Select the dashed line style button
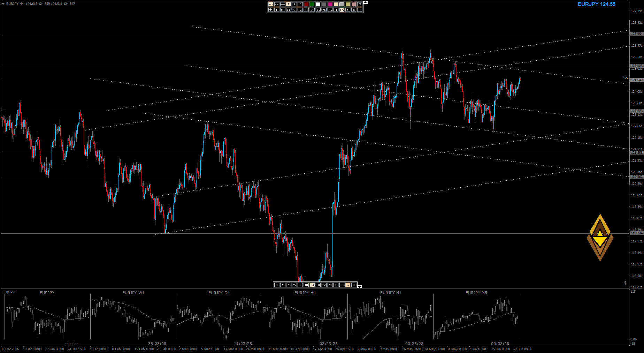 277,4
